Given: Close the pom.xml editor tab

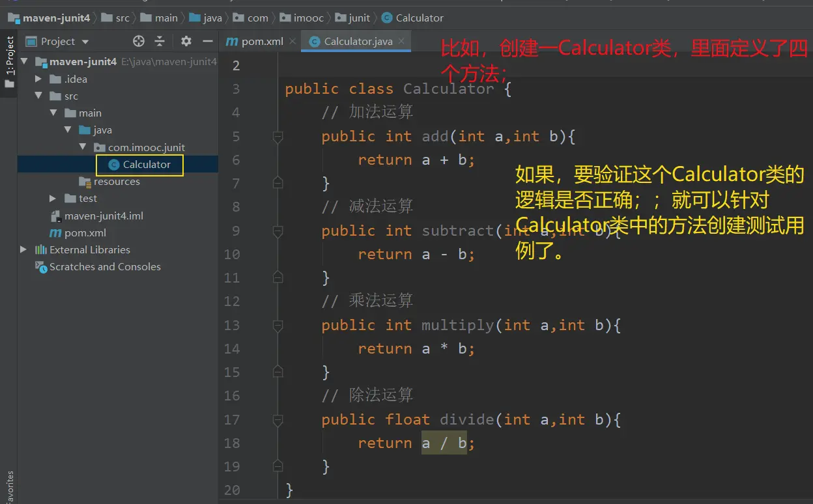Looking at the screenshot, I should click(x=292, y=41).
